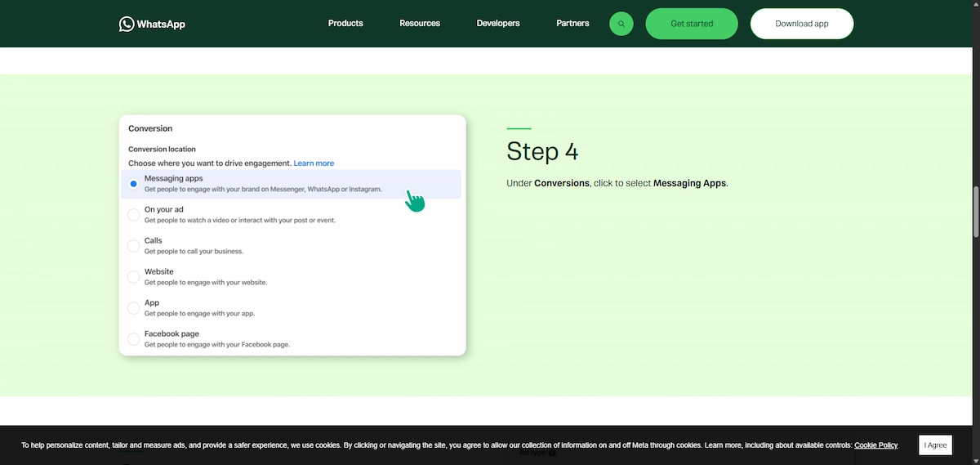The image size is (980, 465).
Task: Open the search icon button
Action: [x=621, y=24]
